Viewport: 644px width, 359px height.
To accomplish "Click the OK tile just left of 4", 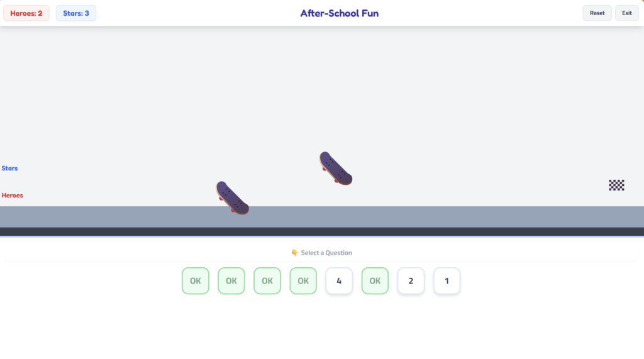I will [x=303, y=281].
